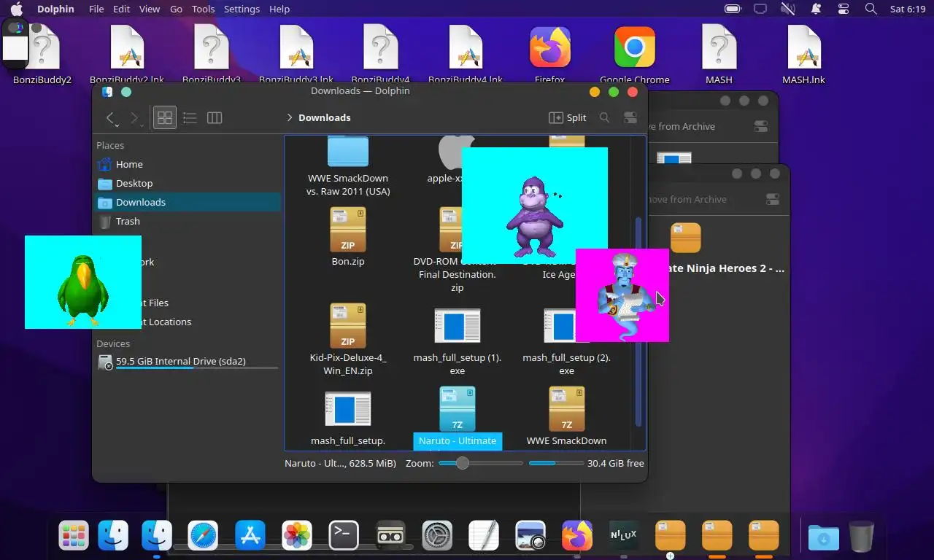Go forward in Dolphin navigation

134,117
